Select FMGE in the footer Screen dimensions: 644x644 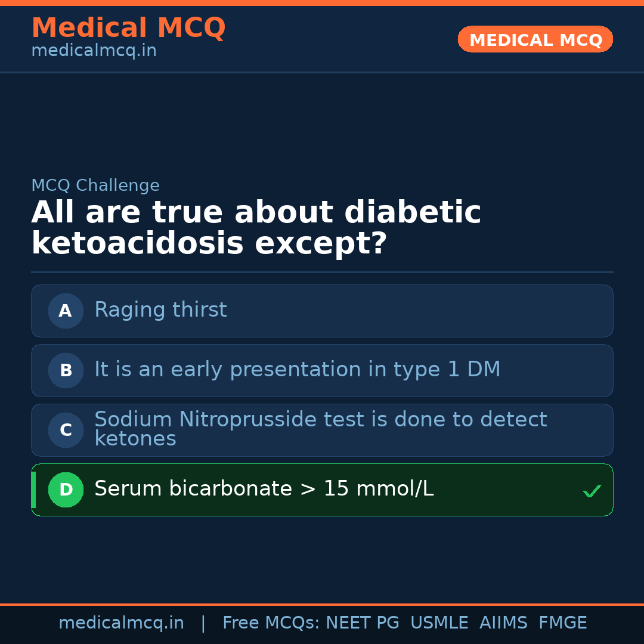tap(562, 623)
